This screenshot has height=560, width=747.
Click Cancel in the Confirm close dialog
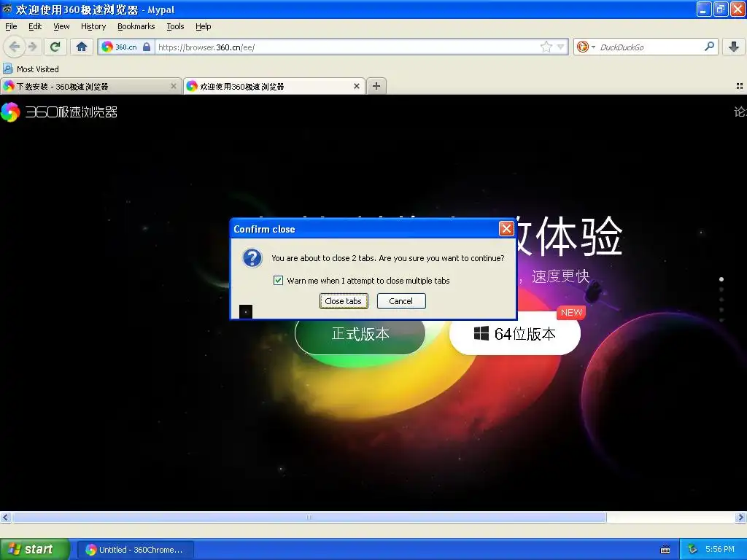401,301
